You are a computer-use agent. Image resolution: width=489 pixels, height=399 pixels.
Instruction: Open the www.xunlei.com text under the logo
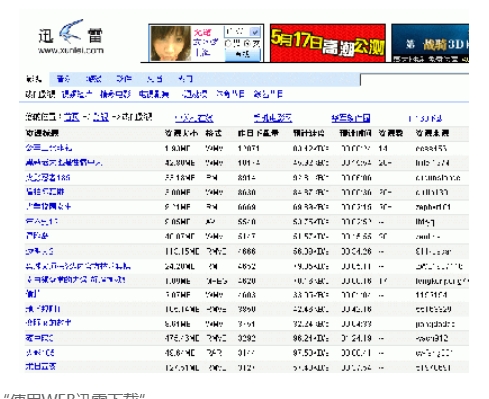[x=71, y=50]
